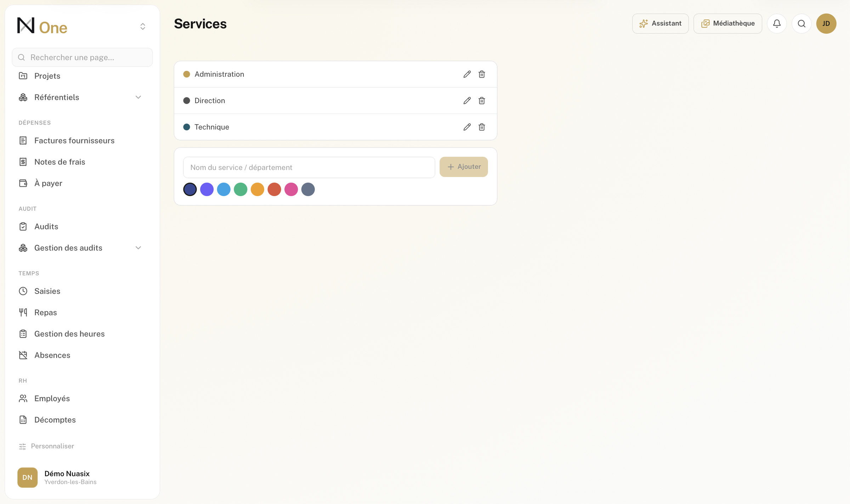Choose the orange color swatch
The image size is (850, 504).
[x=257, y=189]
